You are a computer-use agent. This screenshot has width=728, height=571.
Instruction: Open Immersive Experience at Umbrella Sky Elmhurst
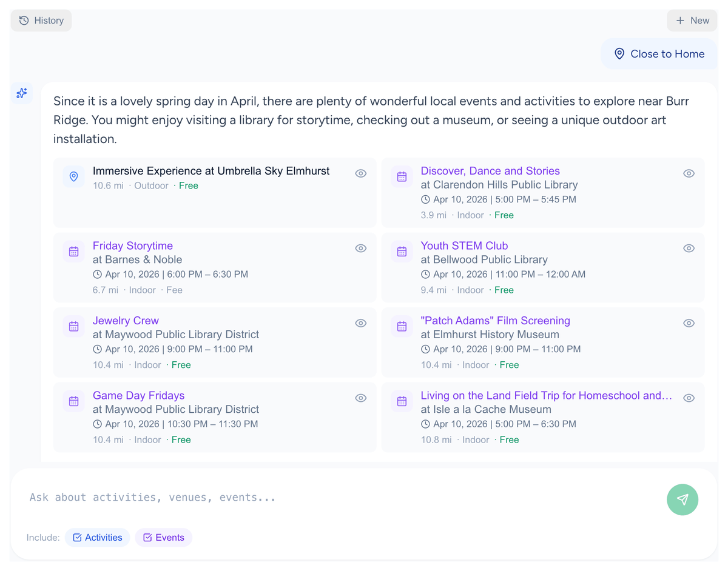pyautogui.click(x=211, y=171)
